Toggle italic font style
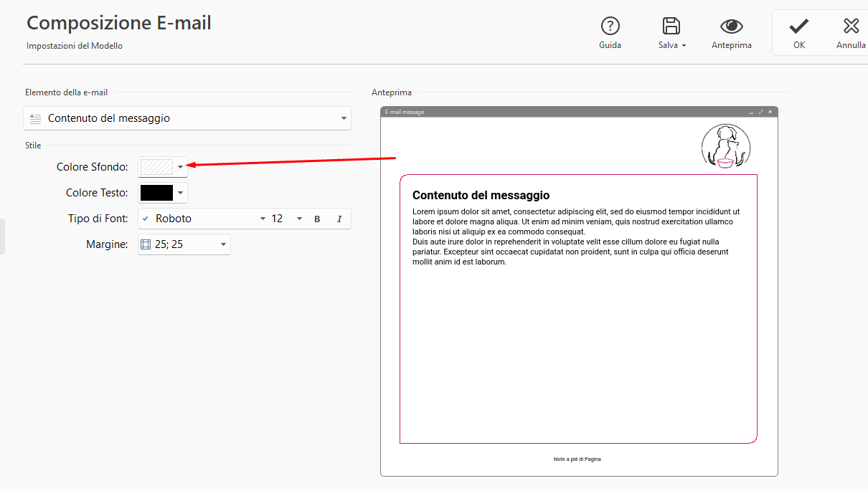 [x=339, y=219]
